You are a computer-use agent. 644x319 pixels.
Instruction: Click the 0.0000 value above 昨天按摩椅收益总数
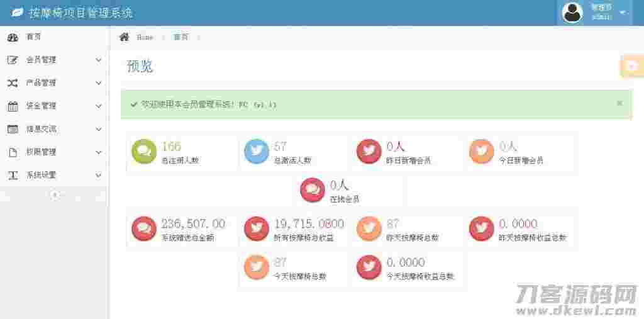[518, 223]
